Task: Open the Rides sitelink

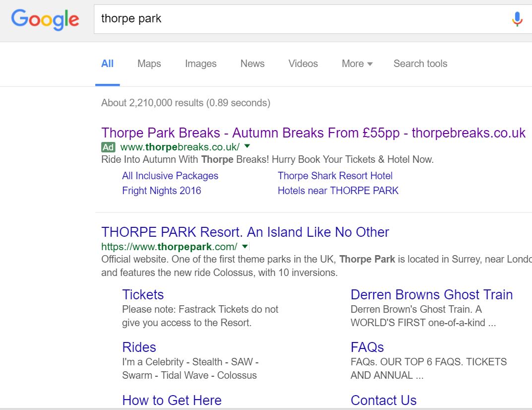Action: [139, 347]
